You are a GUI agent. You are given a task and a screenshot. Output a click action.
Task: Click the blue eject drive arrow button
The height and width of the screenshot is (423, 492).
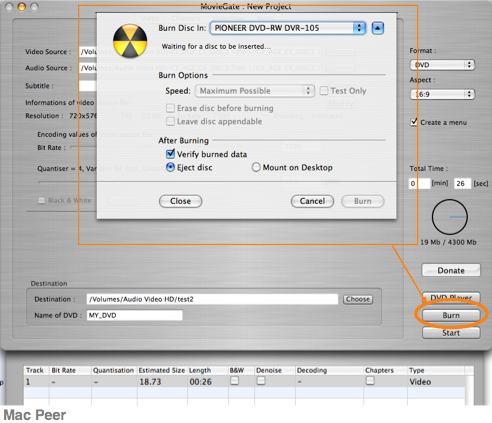click(x=377, y=28)
